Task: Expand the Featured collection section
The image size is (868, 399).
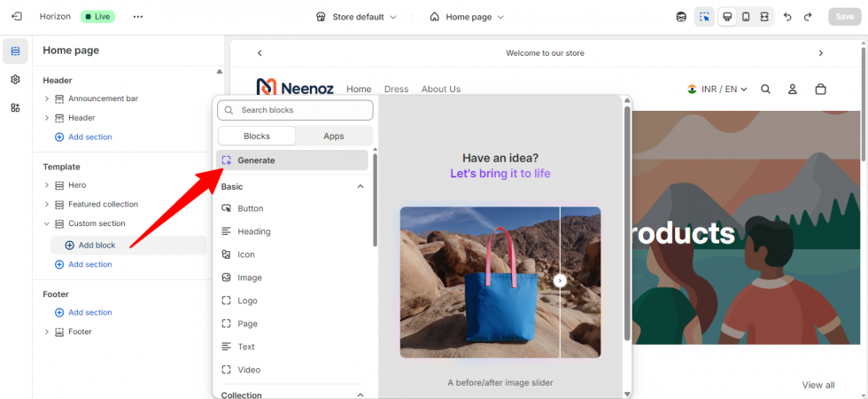Action: point(47,205)
